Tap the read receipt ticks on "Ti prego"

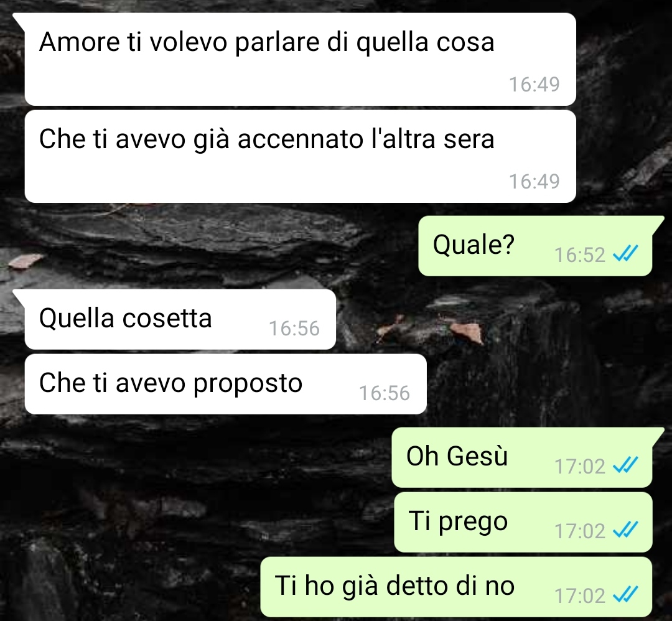626,531
